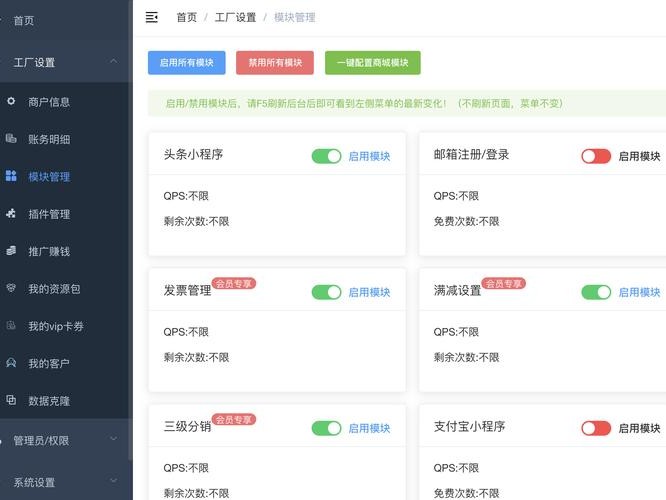The width and height of the screenshot is (666, 500).
Task: Expand the 系统设置 menu chevron
Action: click(113, 480)
